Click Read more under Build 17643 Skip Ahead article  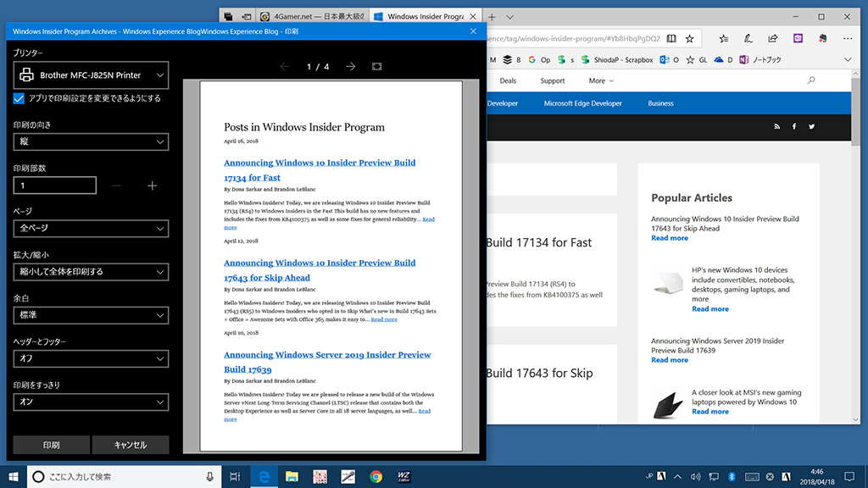pyautogui.click(x=670, y=238)
